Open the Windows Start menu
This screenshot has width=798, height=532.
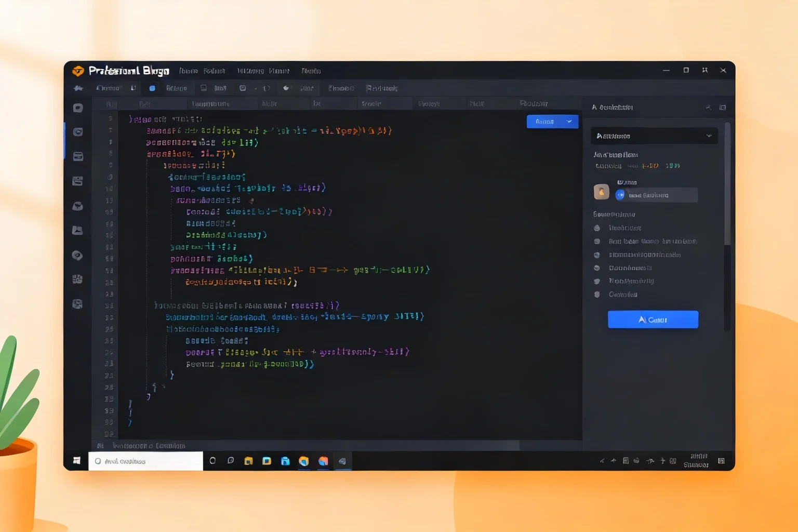pyautogui.click(x=77, y=461)
